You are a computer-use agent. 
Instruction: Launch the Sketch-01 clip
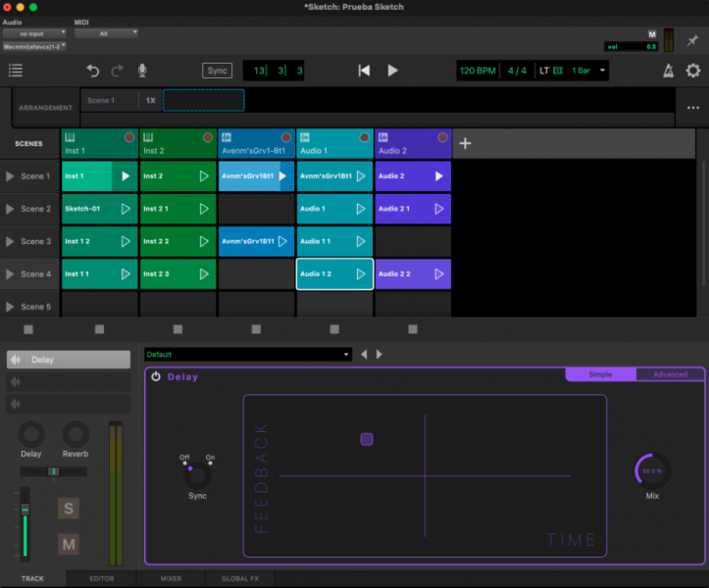click(126, 209)
